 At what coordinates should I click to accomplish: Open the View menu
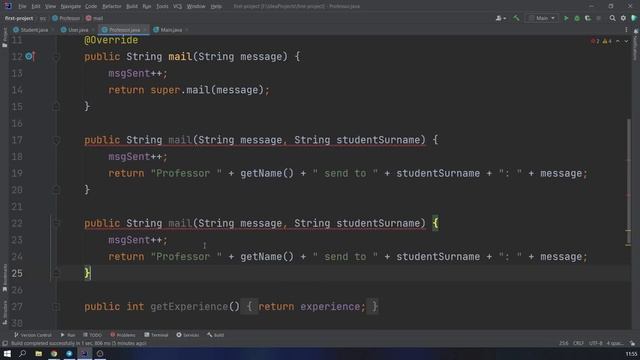coord(50,6)
